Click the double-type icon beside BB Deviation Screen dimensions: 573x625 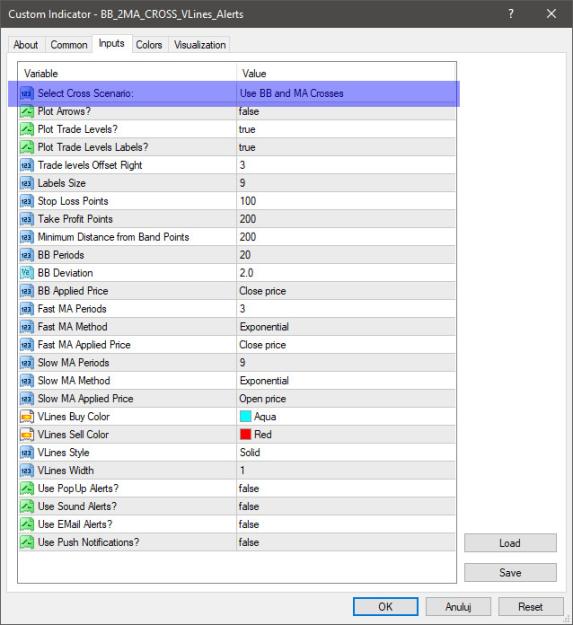tap(27, 273)
